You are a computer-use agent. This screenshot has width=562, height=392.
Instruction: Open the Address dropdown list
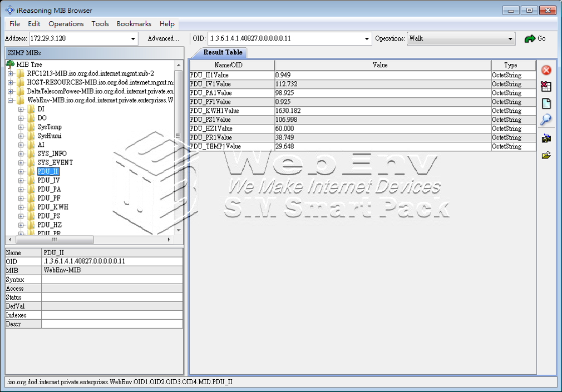pyautogui.click(x=133, y=39)
